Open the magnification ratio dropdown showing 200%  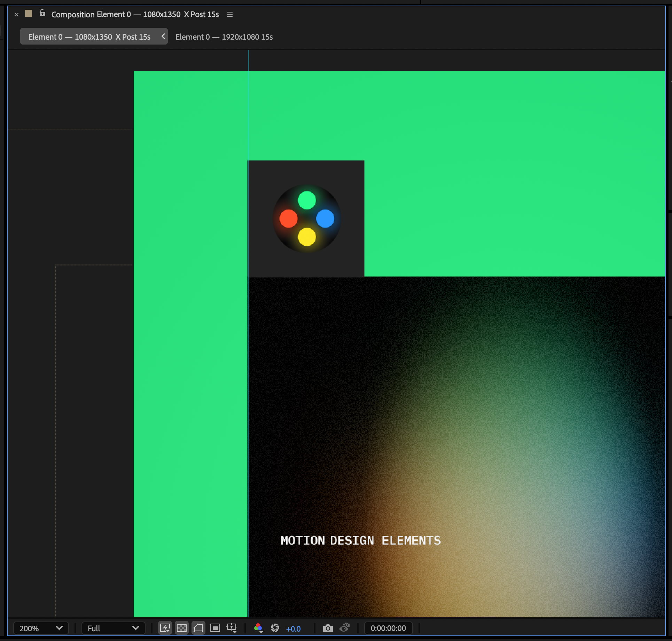point(40,628)
